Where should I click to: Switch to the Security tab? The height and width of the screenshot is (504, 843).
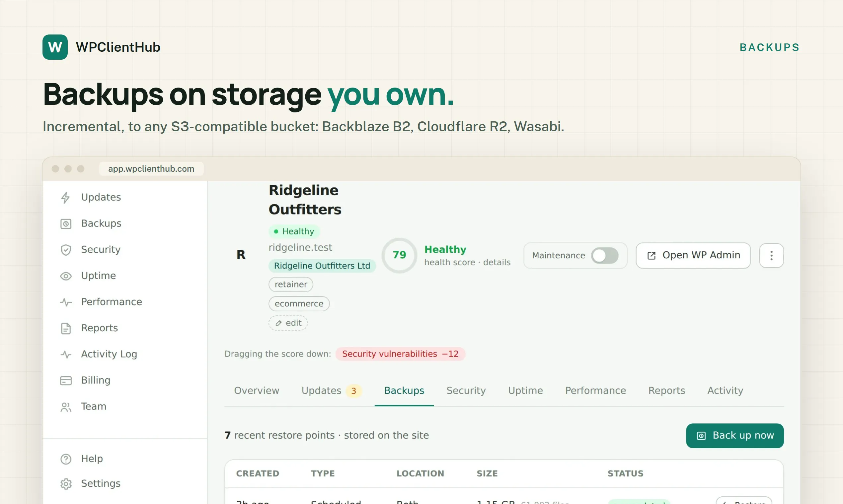point(466,391)
